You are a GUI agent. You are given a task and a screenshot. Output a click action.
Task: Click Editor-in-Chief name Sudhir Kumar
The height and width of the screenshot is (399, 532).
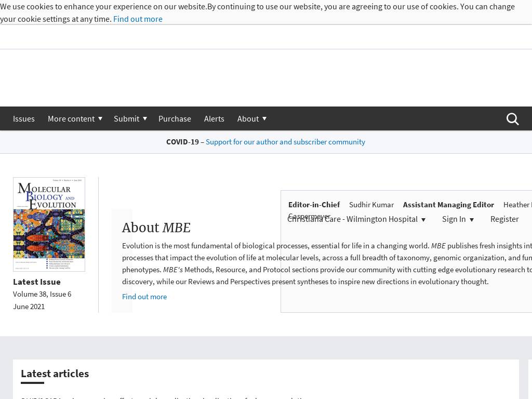(x=371, y=205)
